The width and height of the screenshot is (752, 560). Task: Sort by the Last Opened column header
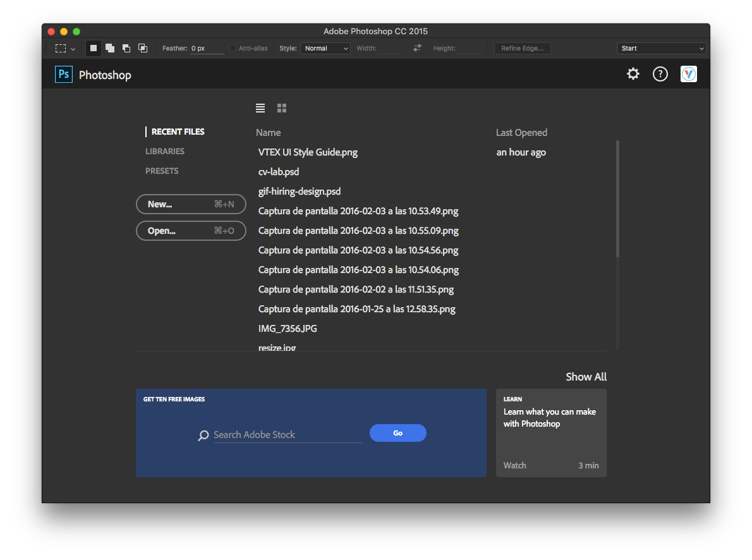point(521,133)
